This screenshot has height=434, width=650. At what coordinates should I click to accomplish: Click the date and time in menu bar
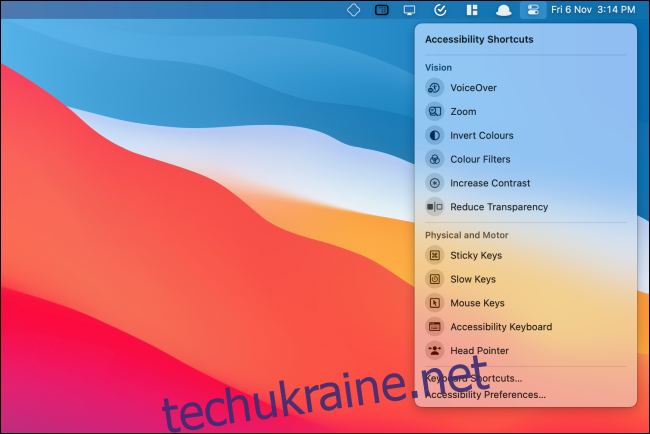pyautogui.click(x=593, y=10)
